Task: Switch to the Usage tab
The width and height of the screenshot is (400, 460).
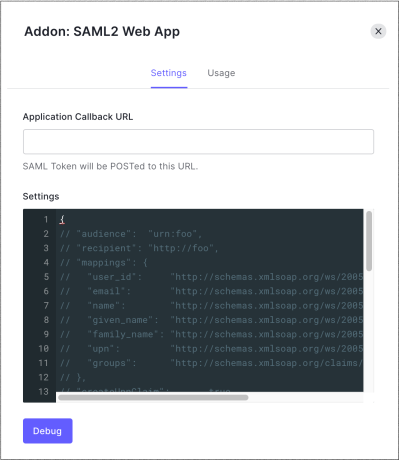Action: coord(221,73)
